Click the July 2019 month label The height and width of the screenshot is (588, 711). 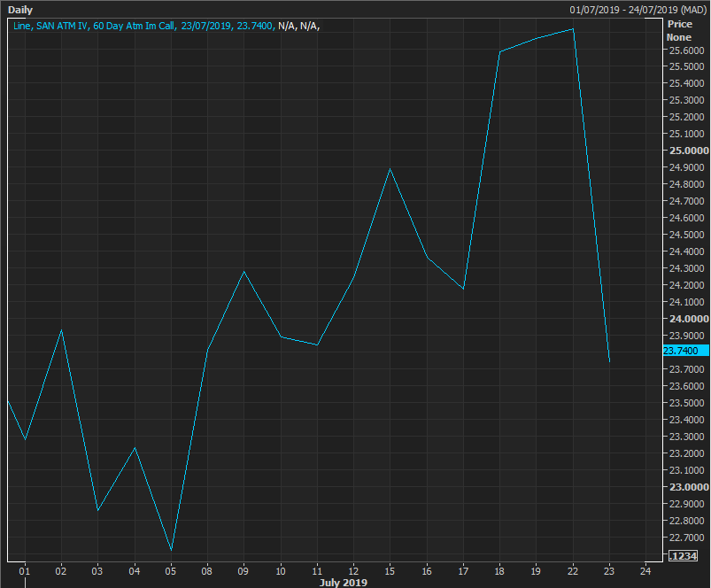(x=343, y=582)
